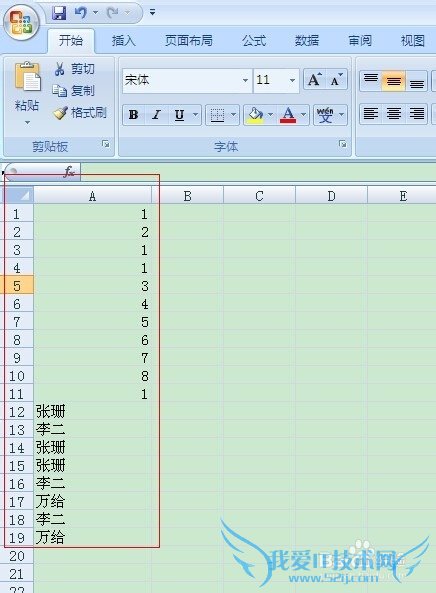Open the 数据 ribbon tab
The image size is (436, 593).
click(307, 40)
